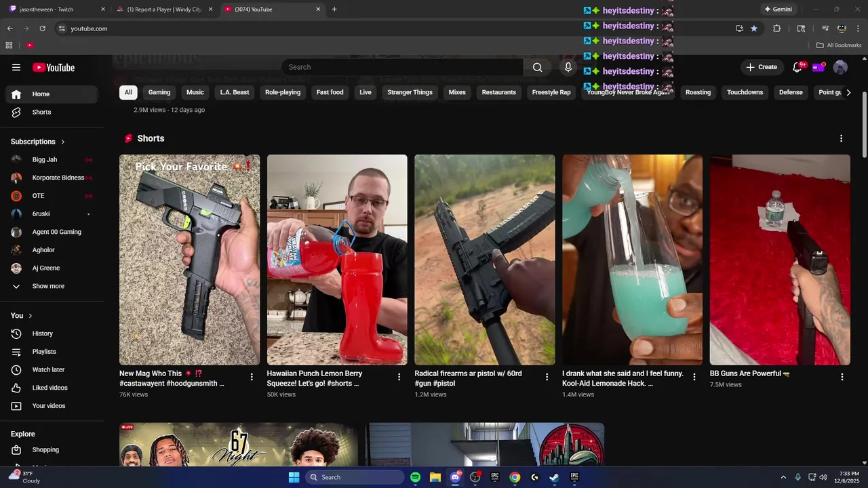Select the Restaurants filter chip
The image size is (868, 488).
pyautogui.click(x=499, y=92)
